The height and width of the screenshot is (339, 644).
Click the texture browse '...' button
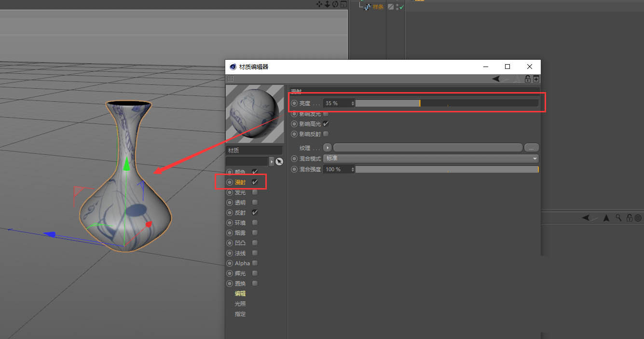coord(531,148)
